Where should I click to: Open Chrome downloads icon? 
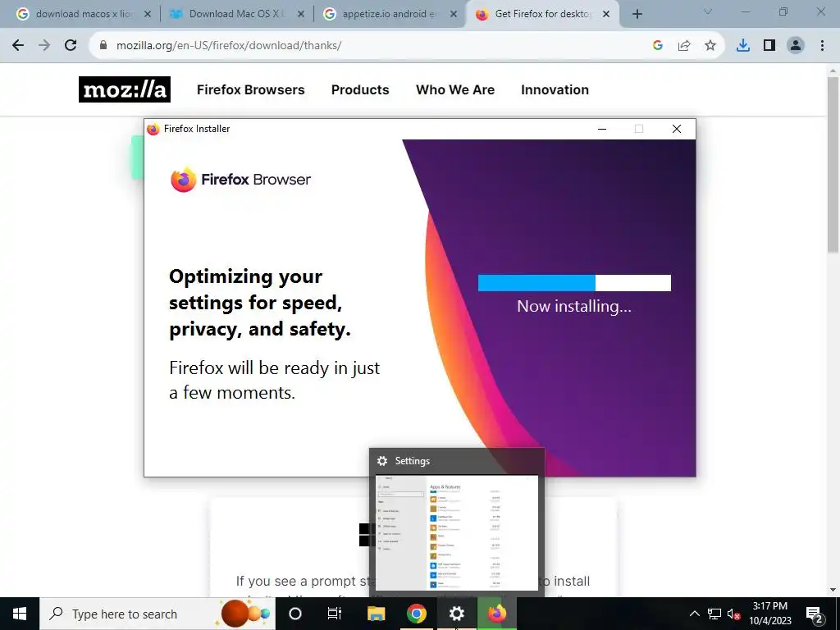click(x=743, y=46)
